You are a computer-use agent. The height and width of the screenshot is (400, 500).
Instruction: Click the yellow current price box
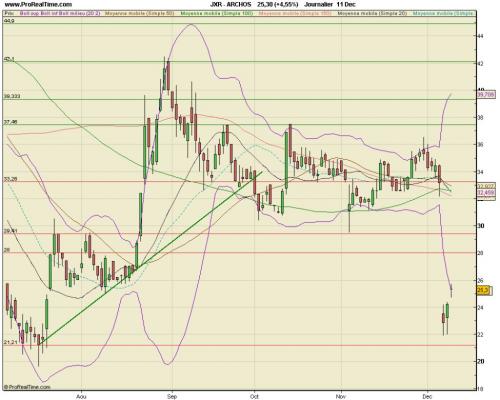coord(483,291)
